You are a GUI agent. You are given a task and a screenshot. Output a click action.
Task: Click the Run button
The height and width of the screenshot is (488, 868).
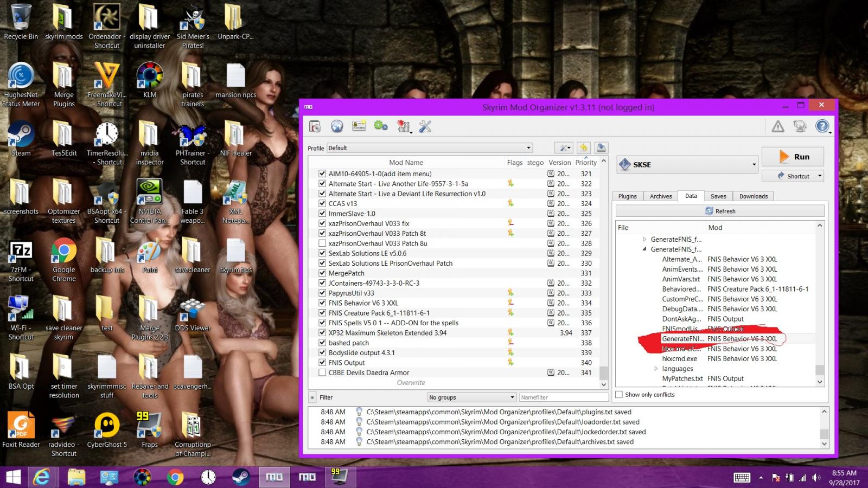coord(793,157)
